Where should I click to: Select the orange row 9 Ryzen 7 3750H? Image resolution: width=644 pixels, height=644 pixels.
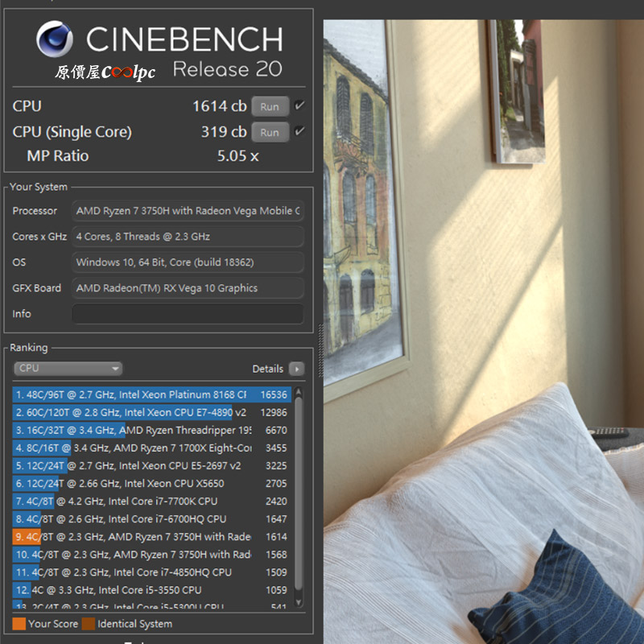click(151, 537)
